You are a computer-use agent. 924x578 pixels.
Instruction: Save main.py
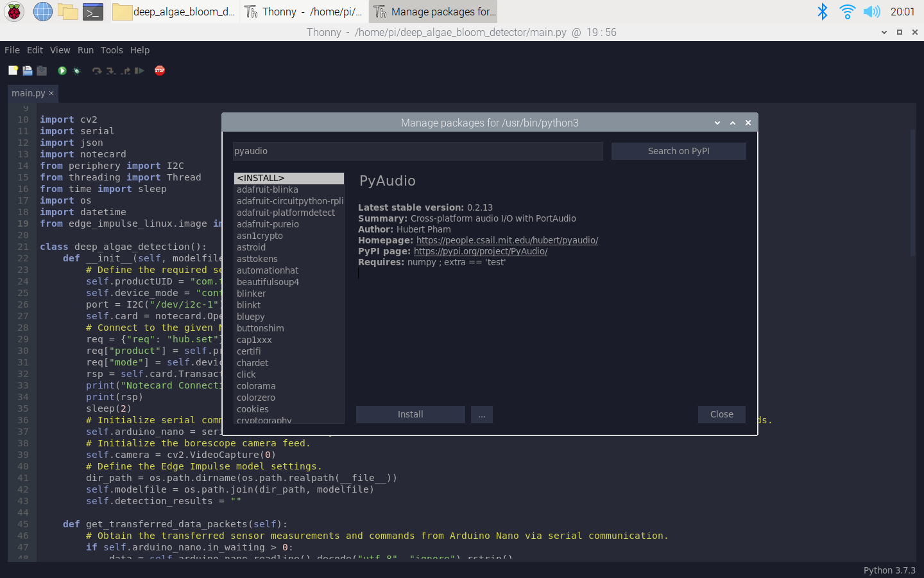coord(41,71)
